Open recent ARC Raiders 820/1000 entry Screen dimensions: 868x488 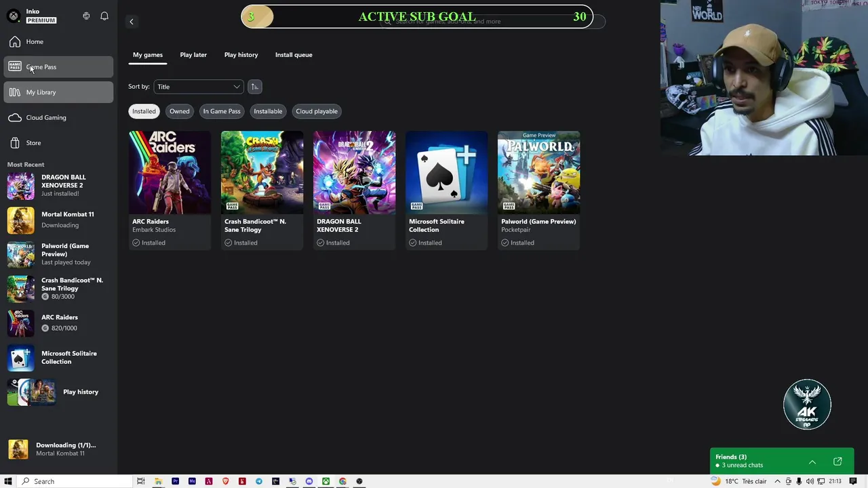(x=58, y=323)
